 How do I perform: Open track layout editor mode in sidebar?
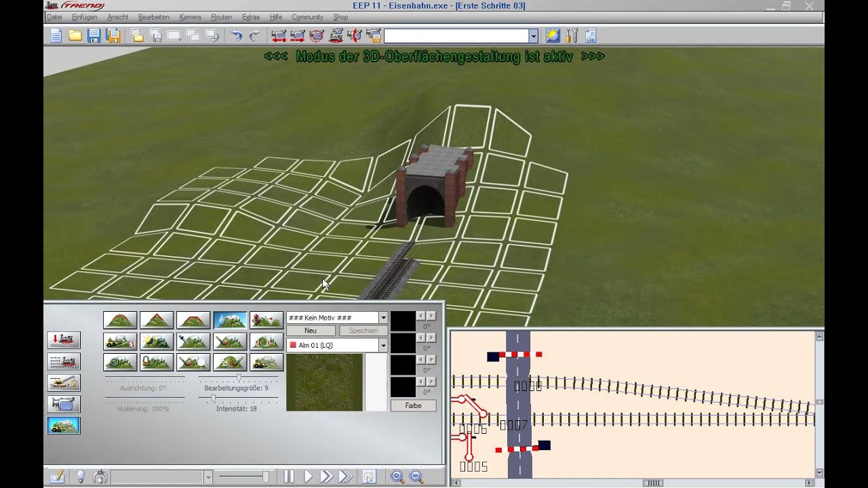tap(64, 362)
